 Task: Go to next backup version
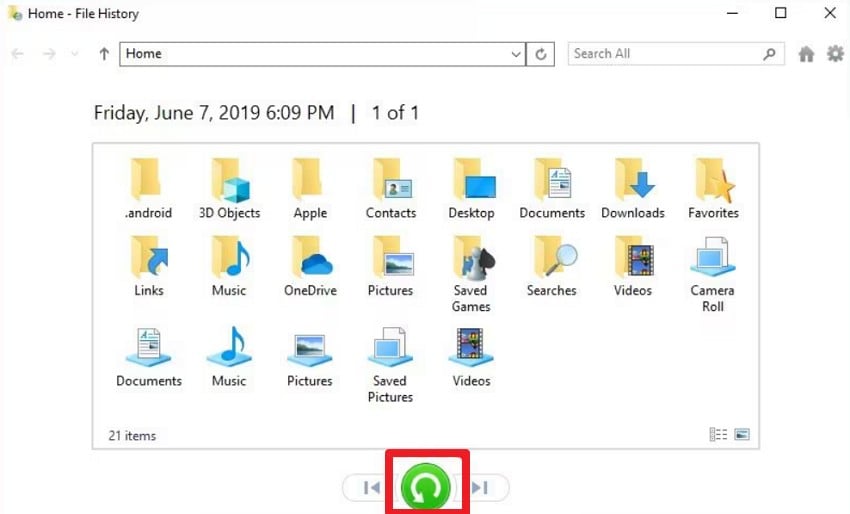coord(480,488)
